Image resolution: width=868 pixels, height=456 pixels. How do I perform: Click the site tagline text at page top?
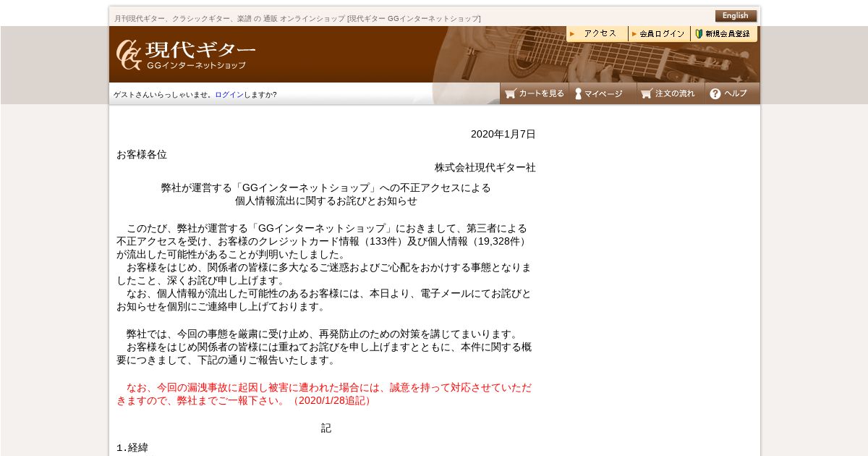[x=297, y=18]
